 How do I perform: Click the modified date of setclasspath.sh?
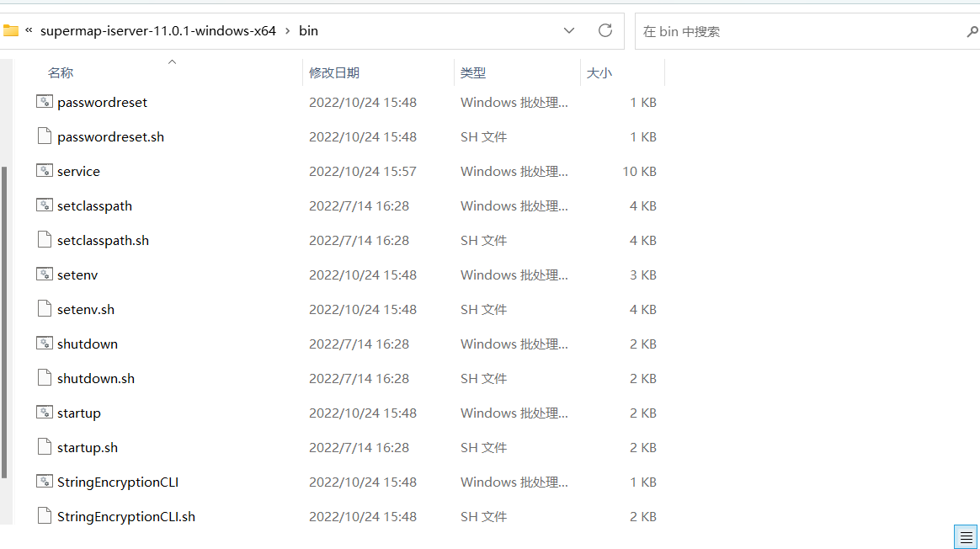[x=359, y=240]
